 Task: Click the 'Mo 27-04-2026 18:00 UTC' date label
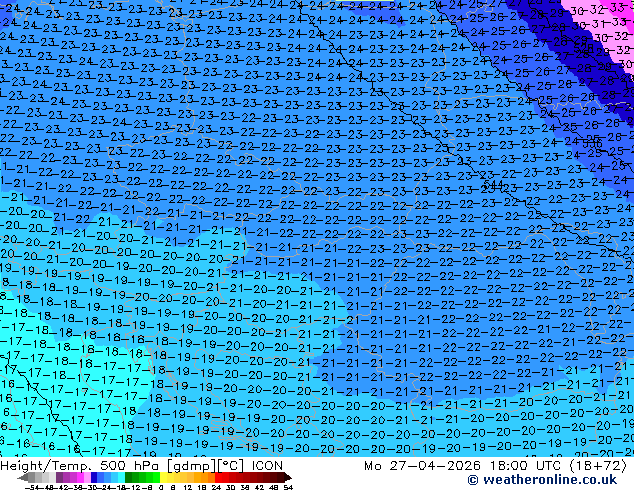(x=464, y=466)
